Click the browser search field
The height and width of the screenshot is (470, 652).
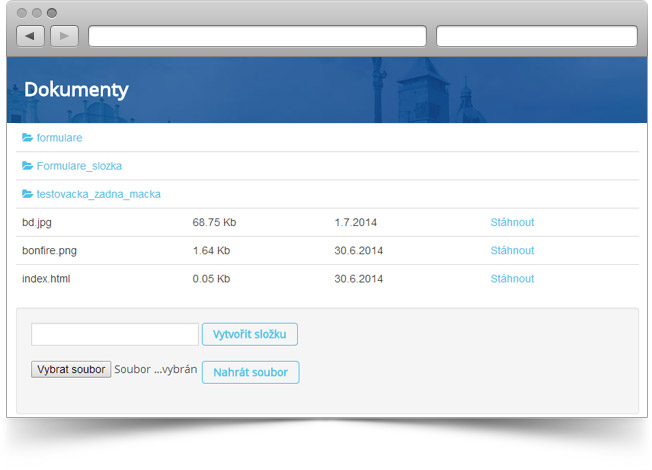point(536,36)
